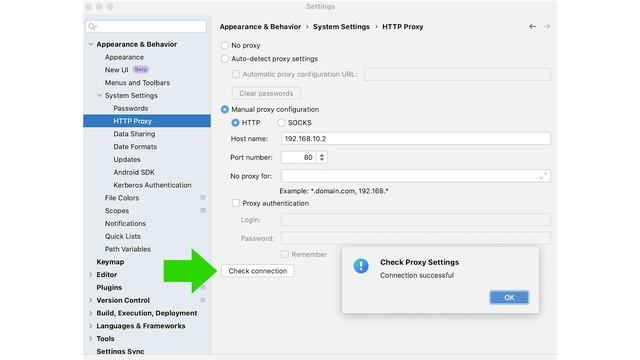The height and width of the screenshot is (360, 640).
Task: Click the expand icon in No proxy for field
Action: click(x=543, y=176)
